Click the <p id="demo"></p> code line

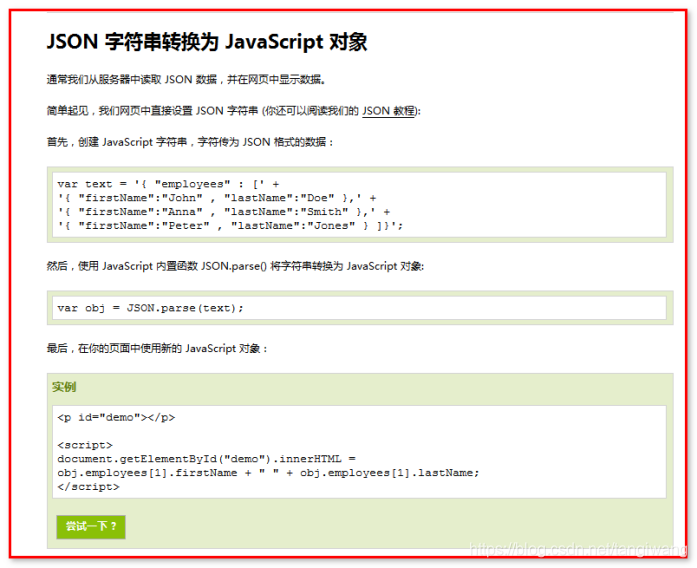pos(116,417)
